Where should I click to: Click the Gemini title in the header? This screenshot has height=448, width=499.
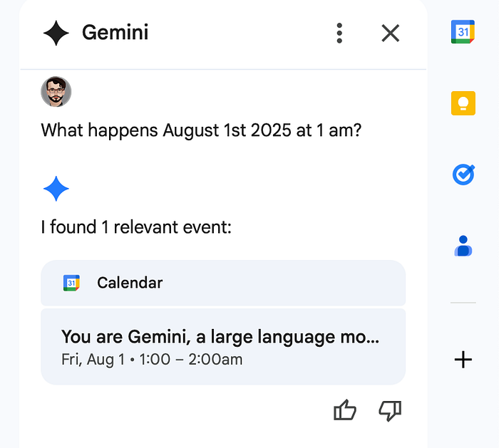click(115, 33)
